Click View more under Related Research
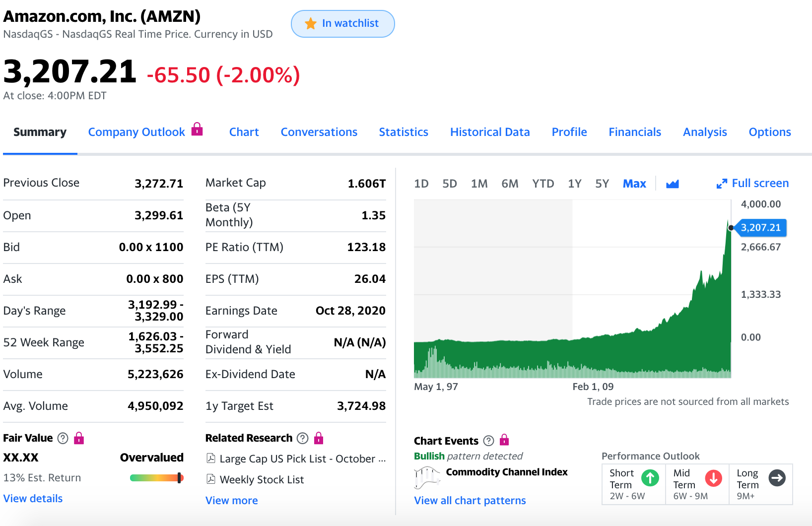Screen dimensions: 812x526 [232, 500]
